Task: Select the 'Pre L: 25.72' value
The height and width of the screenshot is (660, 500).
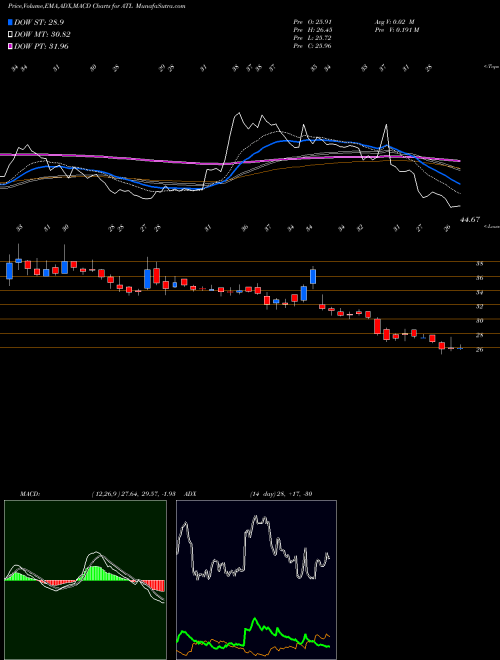Action: [312, 37]
